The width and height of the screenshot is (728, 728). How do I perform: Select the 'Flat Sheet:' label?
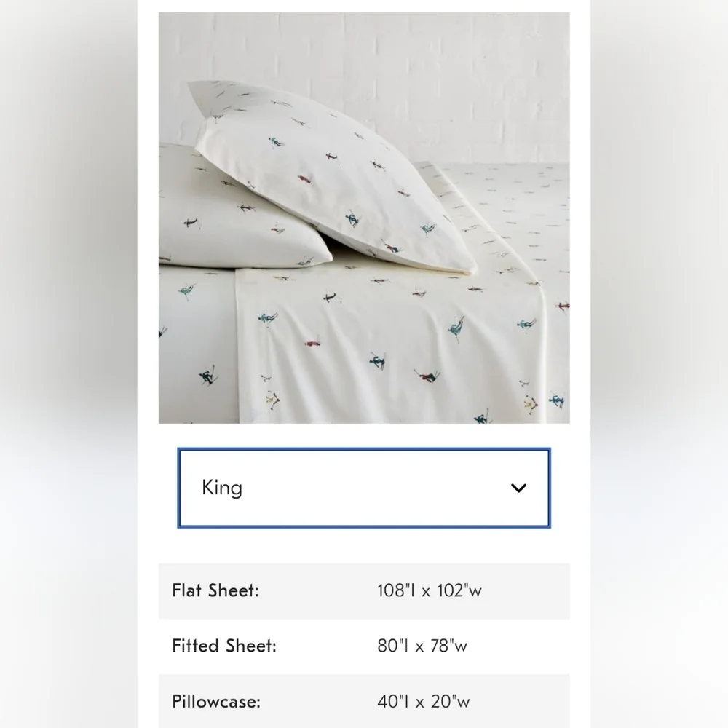pos(215,590)
